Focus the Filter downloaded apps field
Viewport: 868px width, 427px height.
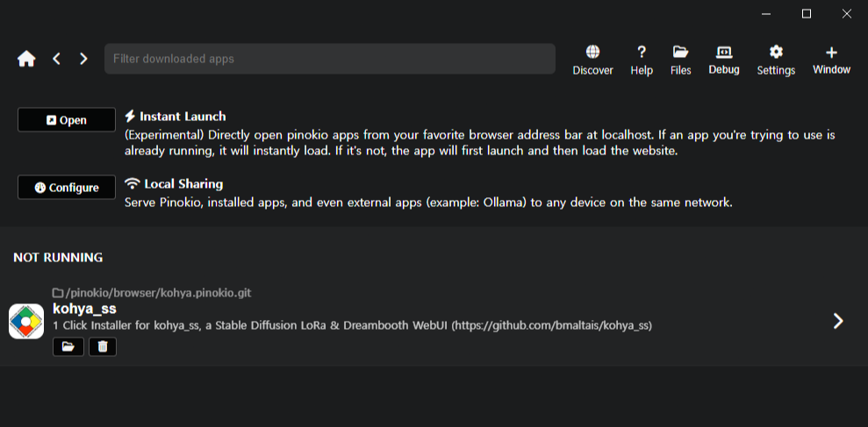[x=330, y=59]
